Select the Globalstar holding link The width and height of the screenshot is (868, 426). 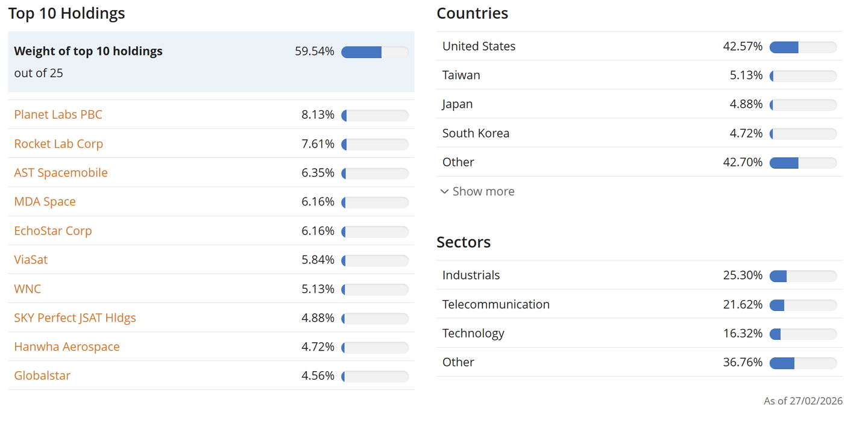[42, 375]
